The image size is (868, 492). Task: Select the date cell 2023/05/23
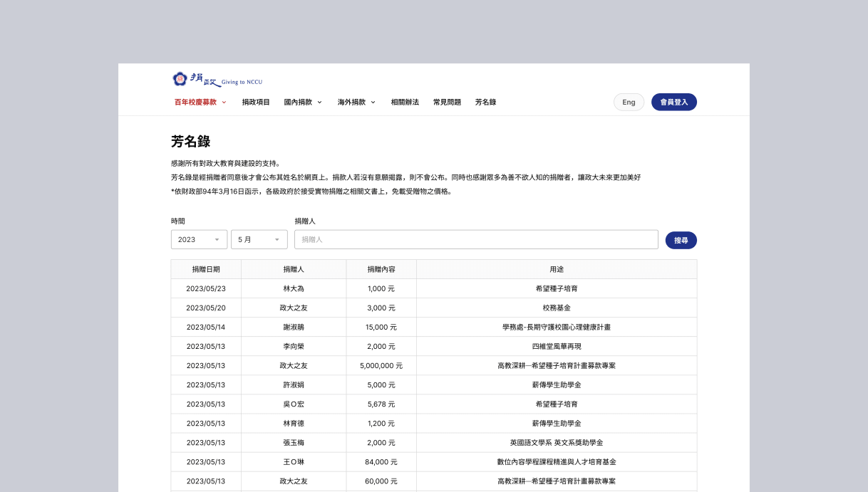[206, 288]
